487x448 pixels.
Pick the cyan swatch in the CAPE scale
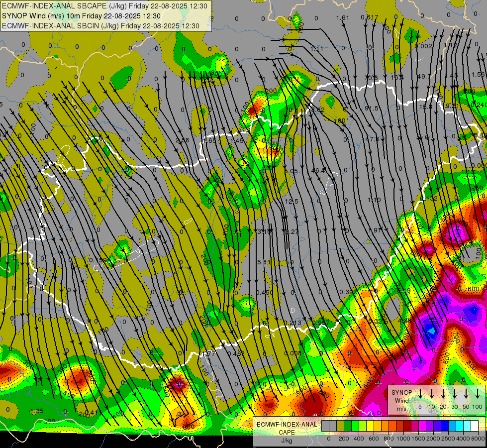coord(459,426)
